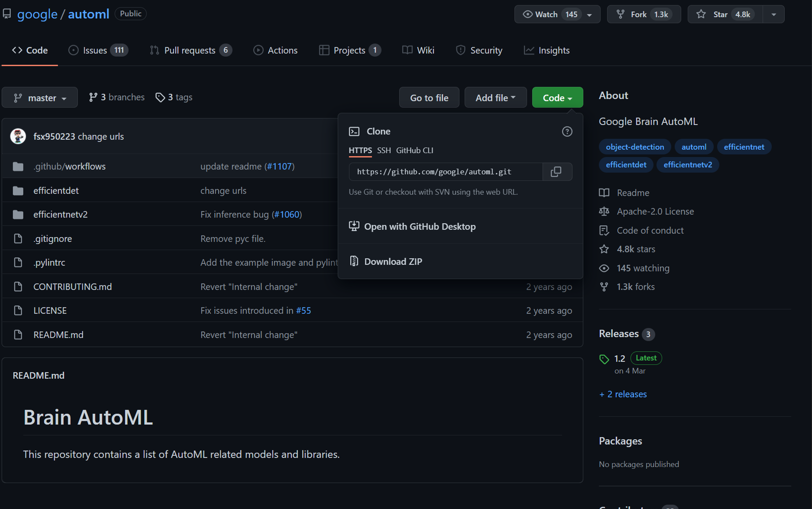This screenshot has height=509, width=812.
Task: Click the Apache-2.0 License scale icon
Action: [x=604, y=211]
